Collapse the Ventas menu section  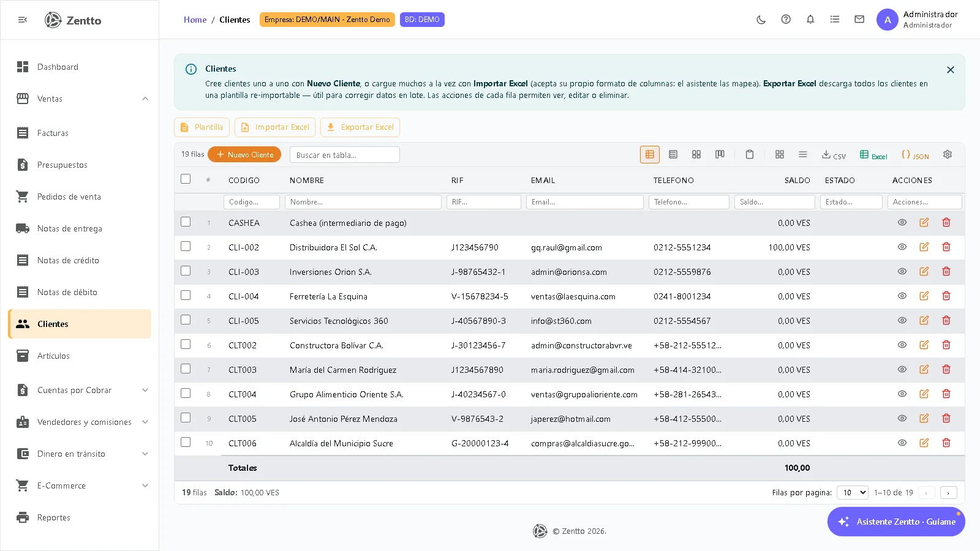pos(145,99)
